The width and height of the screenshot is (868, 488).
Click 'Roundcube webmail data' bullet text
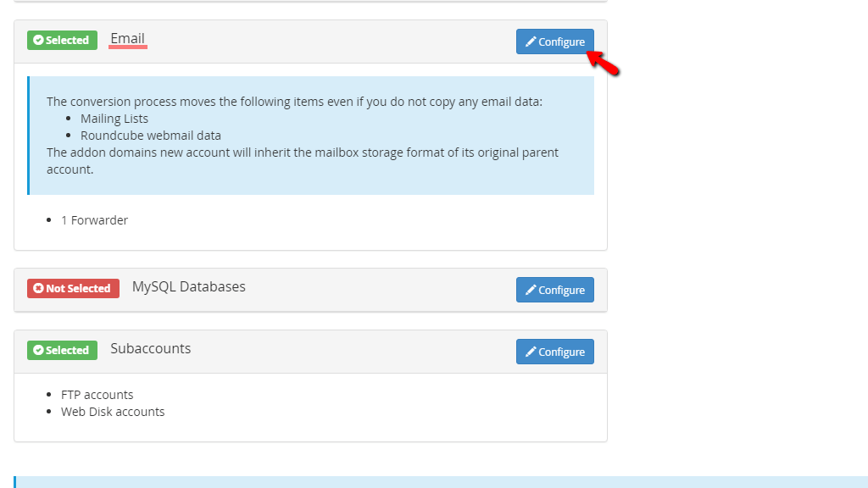tap(151, 136)
